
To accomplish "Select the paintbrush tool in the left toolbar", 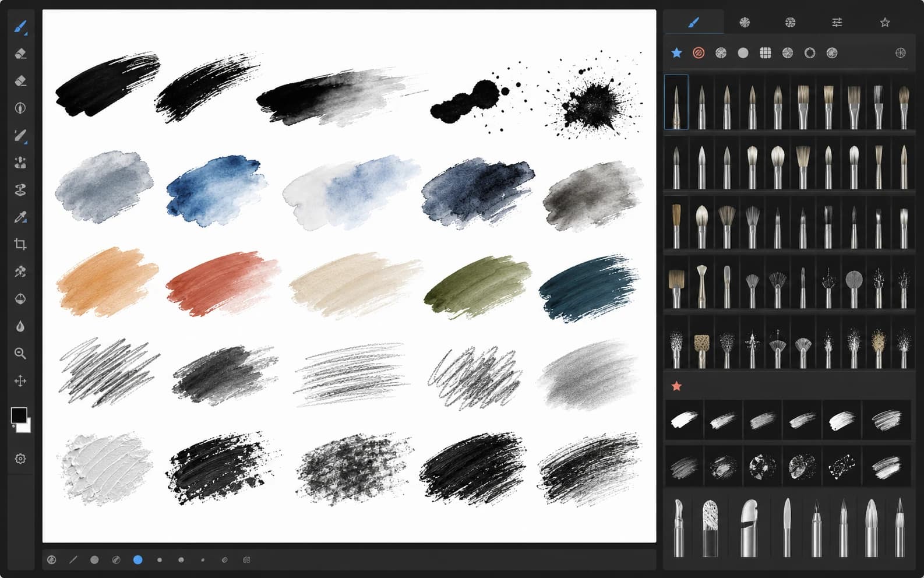I will click(20, 27).
